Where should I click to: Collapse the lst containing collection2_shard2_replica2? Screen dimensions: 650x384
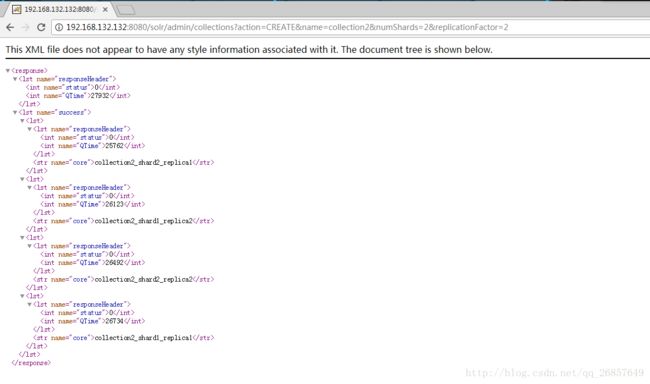coord(22,238)
